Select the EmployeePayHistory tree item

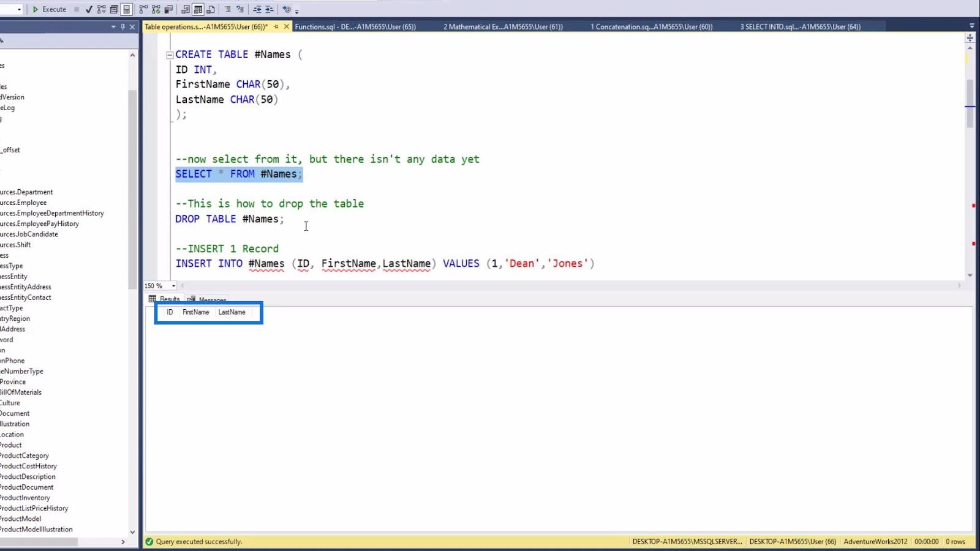pyautogui.click(x=39, y=223)
